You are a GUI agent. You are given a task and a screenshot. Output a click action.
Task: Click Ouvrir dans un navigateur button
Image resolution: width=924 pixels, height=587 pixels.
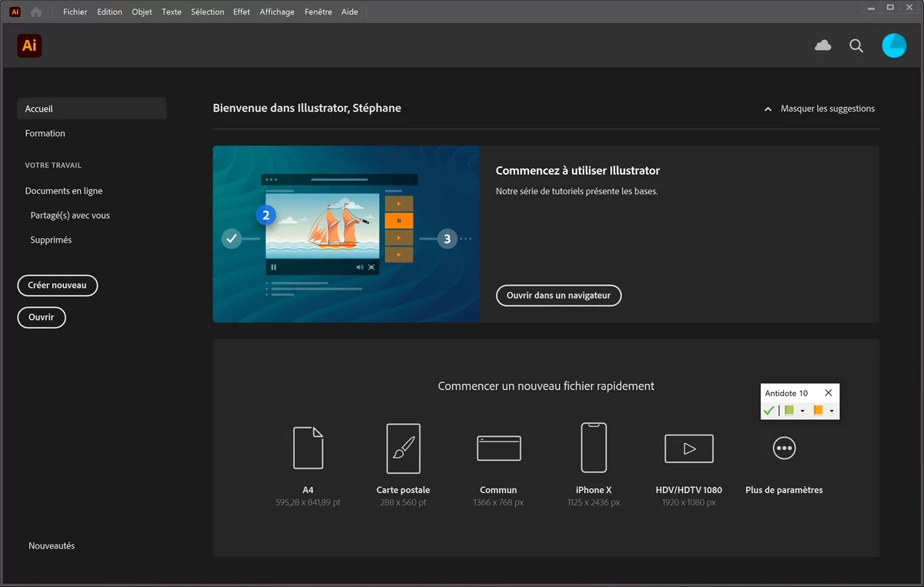pyautogui.click(x=558, y=296)
